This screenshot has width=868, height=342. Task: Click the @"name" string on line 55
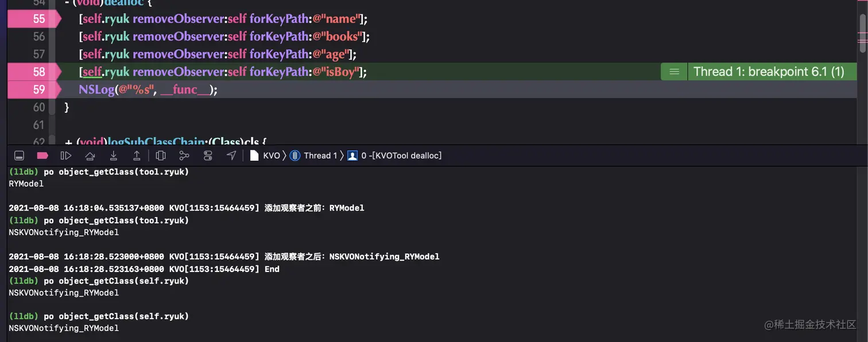pos(336,19)
